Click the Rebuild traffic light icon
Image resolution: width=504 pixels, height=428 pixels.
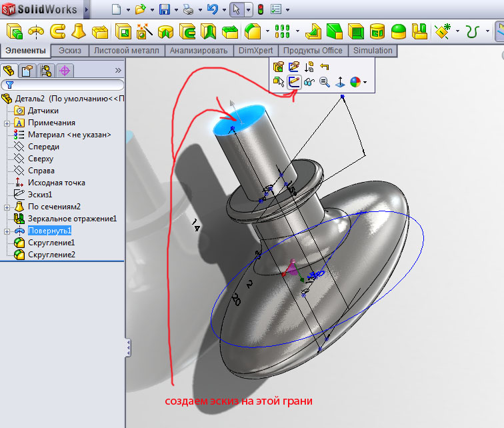(x=260, y=9)
